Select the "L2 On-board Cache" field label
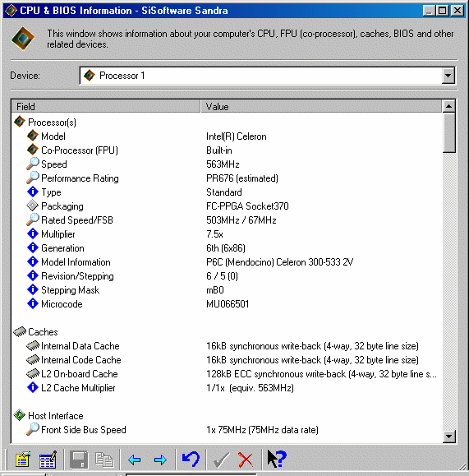The height and width of the screenshot is (476, 469). coord(80,374)
